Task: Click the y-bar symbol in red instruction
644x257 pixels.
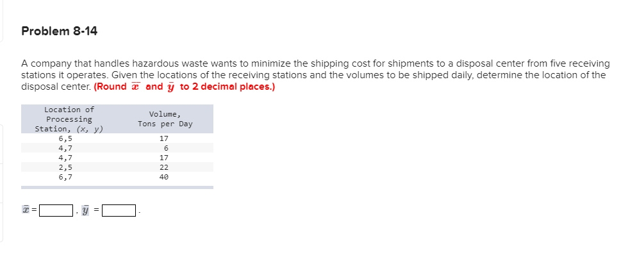Action: coord(170,87)
